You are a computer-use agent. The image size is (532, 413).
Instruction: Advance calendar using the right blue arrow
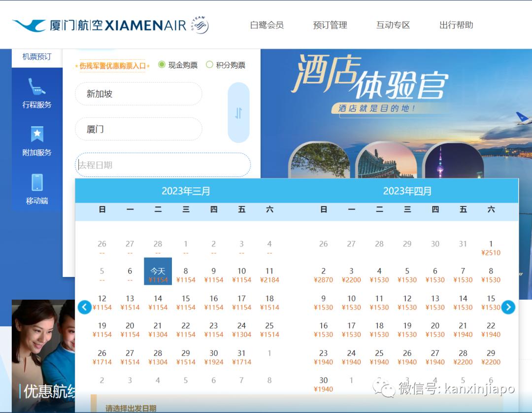pos(508,307)
